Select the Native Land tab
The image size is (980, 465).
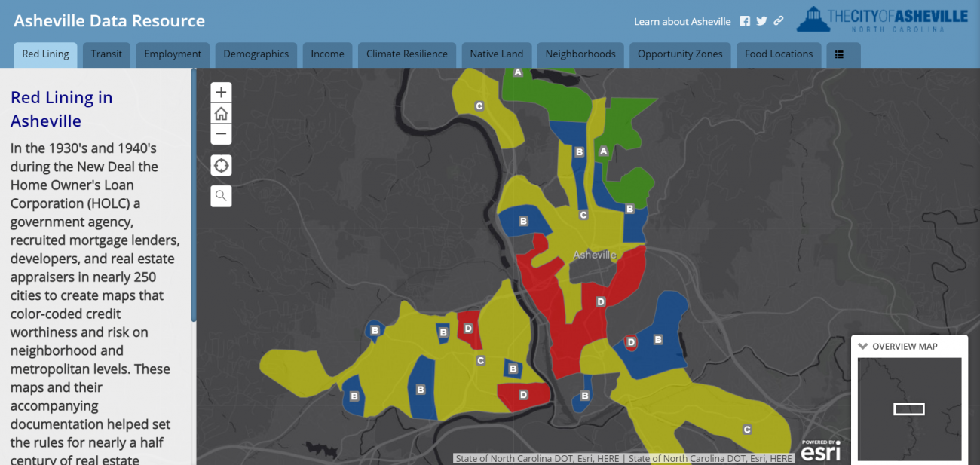[496, 54]
